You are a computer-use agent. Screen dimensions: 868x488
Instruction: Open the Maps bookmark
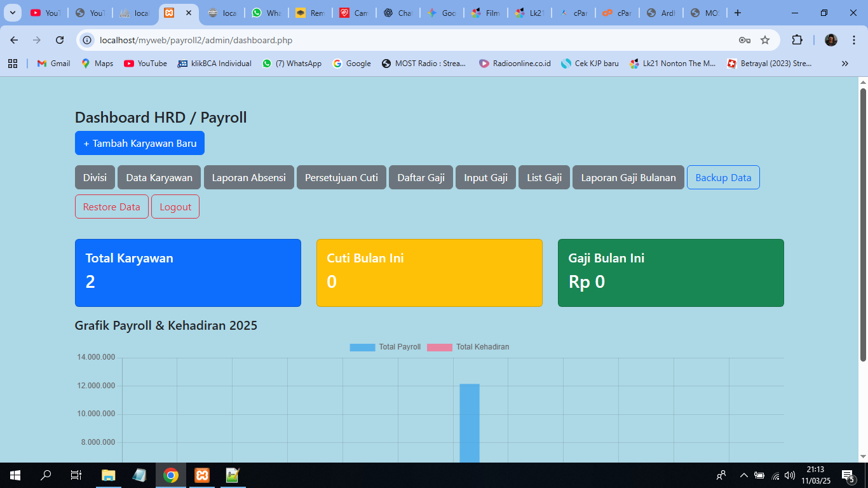[x=97, y=64]
